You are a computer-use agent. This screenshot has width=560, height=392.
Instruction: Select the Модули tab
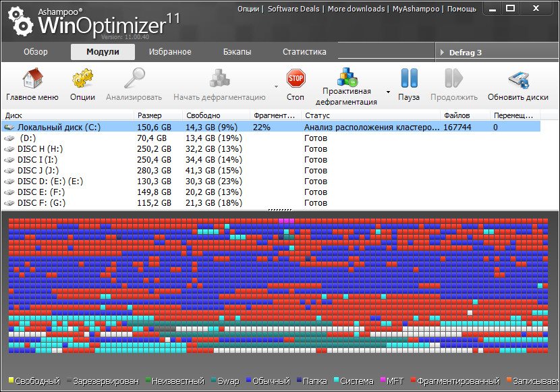click(103, 52)
